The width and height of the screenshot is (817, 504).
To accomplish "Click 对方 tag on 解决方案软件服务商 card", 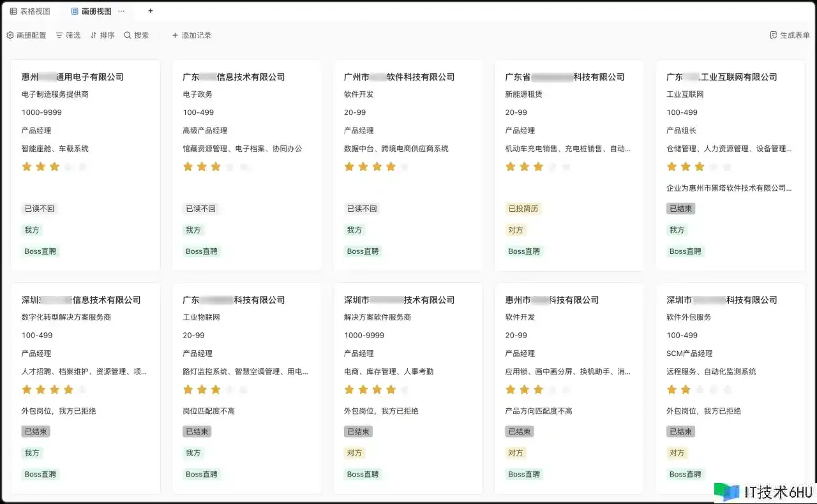I will [354, 453].
